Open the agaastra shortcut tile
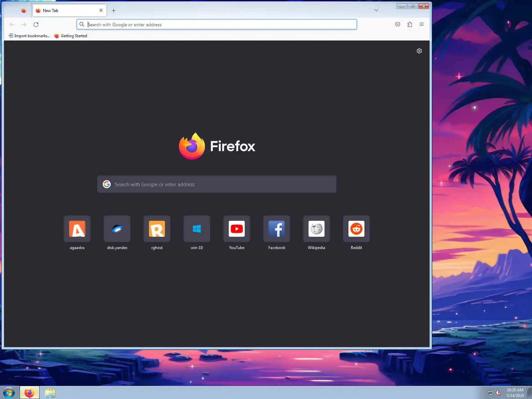Viewport: 532px width, 399px height. (77, 229)
